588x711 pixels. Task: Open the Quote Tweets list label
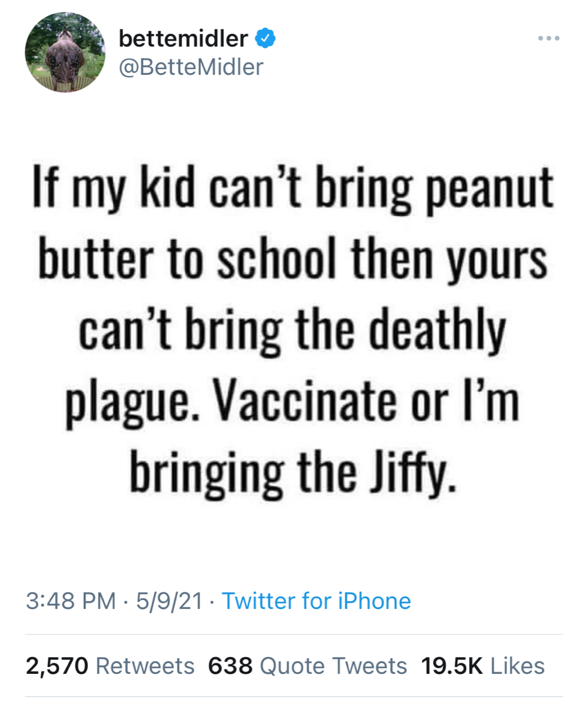point(333,665)
